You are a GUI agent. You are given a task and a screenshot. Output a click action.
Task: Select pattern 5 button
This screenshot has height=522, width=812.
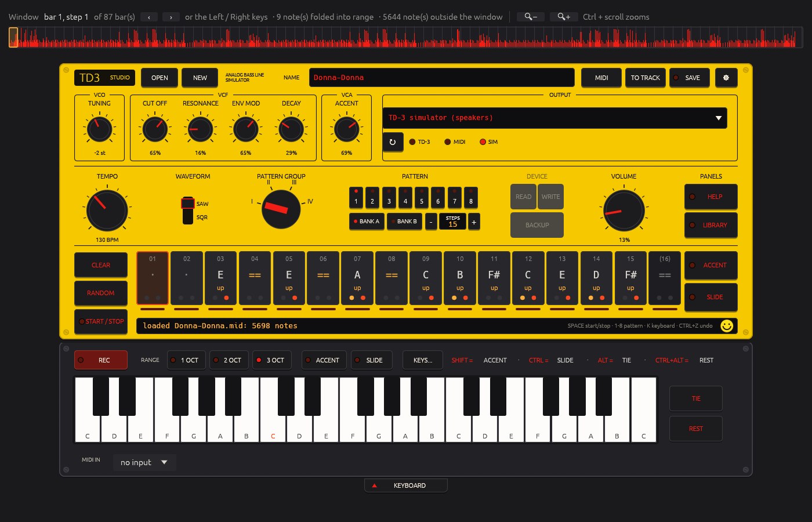tap(422, 198)
